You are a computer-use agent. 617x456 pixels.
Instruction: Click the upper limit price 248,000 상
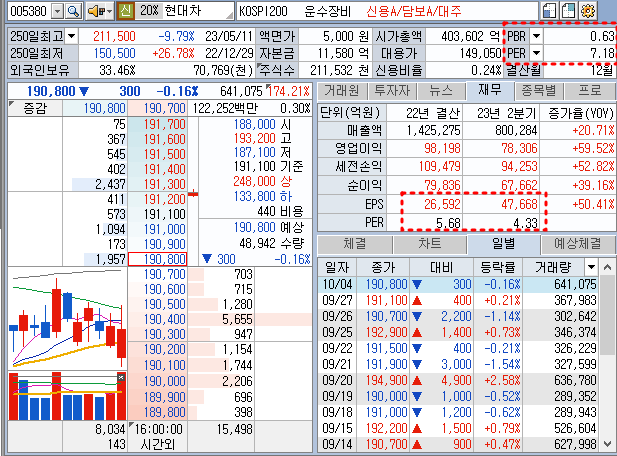(x=262, y=181)
